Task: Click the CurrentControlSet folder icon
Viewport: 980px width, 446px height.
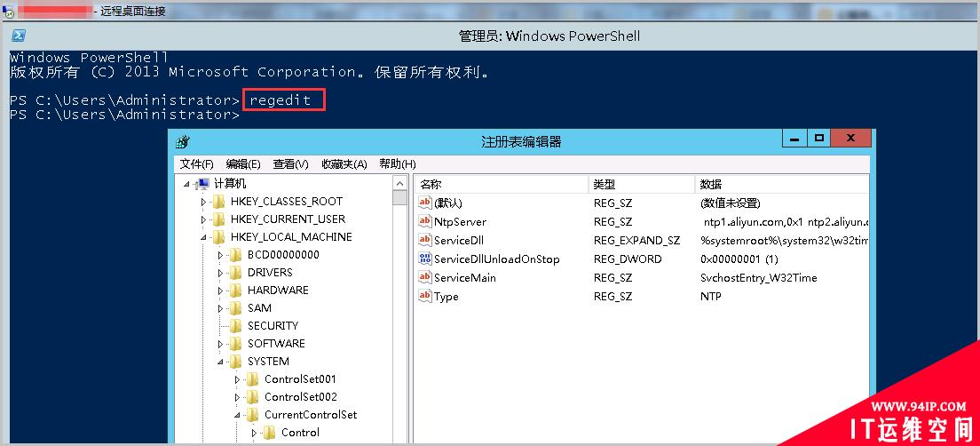Action: (x=252, y=415)
